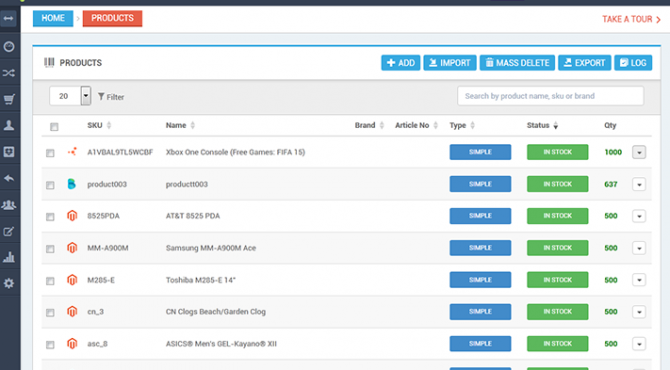Screen dimensions: 670x370
Task: Expand actions dropdown for CN Clogs row
Action: click(x=639, y=312)
